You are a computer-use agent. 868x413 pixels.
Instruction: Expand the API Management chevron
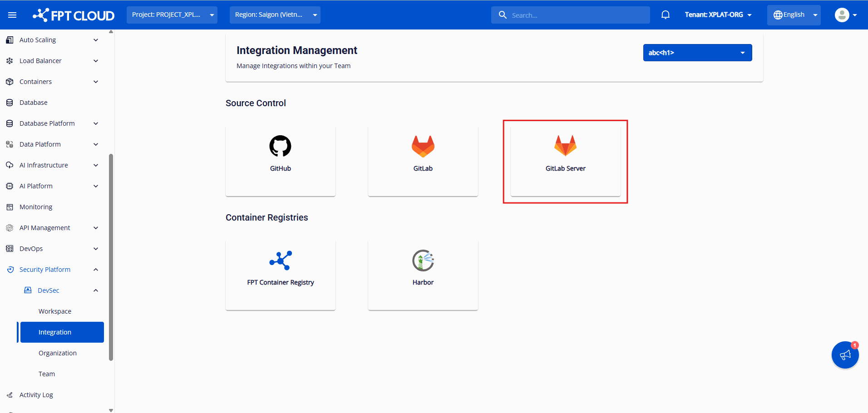tap(96, 228)
